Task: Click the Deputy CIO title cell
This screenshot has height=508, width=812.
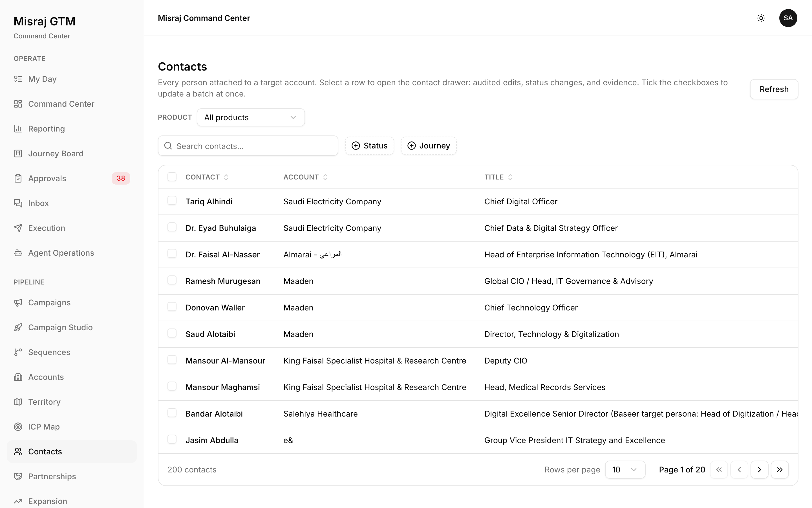Action: coord(506,361)
